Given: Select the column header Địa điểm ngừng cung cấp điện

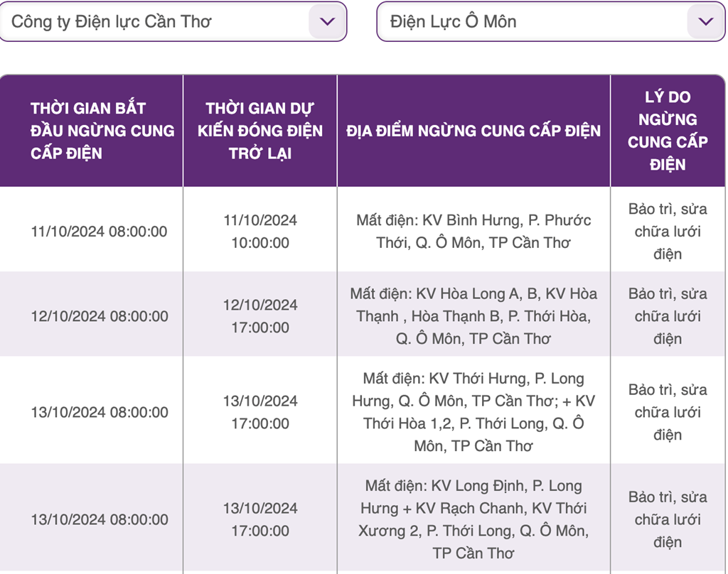Looking at the screenshot, I should click(473, 131).
